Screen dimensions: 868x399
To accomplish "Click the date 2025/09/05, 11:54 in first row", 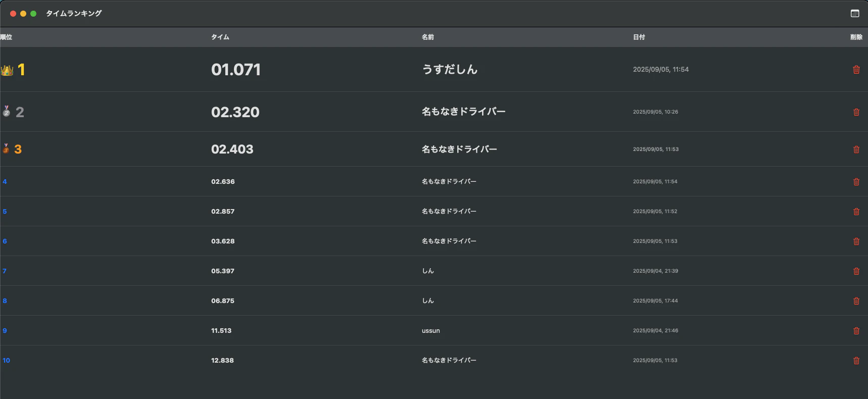I will point(661,69).
